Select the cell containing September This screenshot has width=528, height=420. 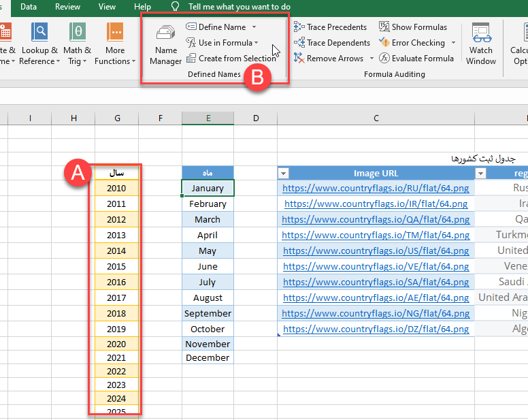[208, 314]
